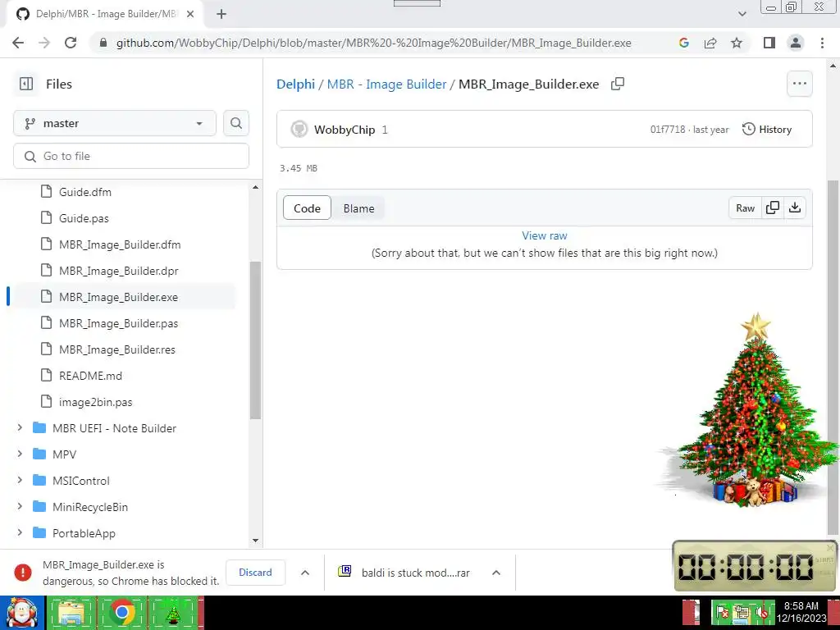This screenshot has height=630, width=840.
Task: Focus the Go to file field
Action: [x=131, y=156]
